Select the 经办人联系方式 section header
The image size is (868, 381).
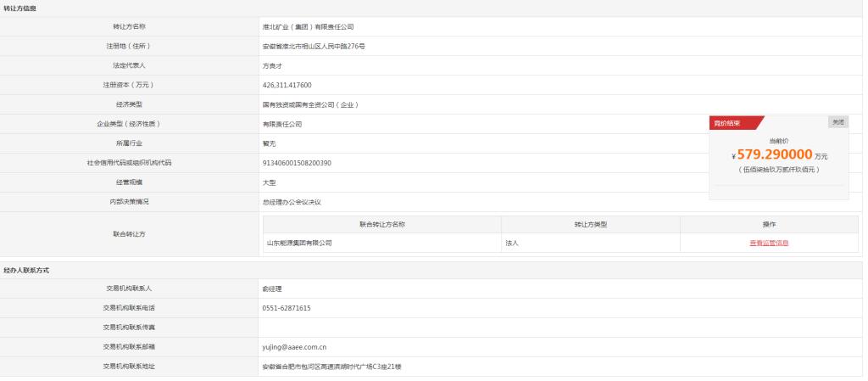click(25, 269)
